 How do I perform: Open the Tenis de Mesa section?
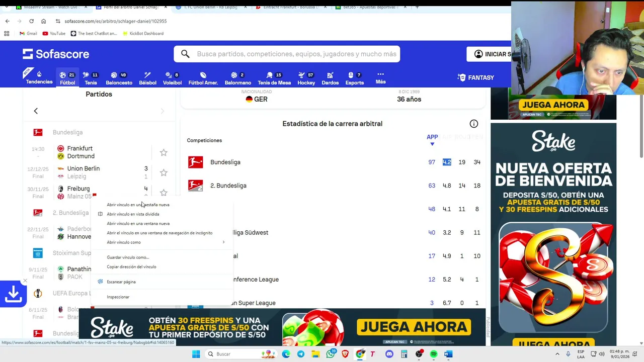click(274, 78)
